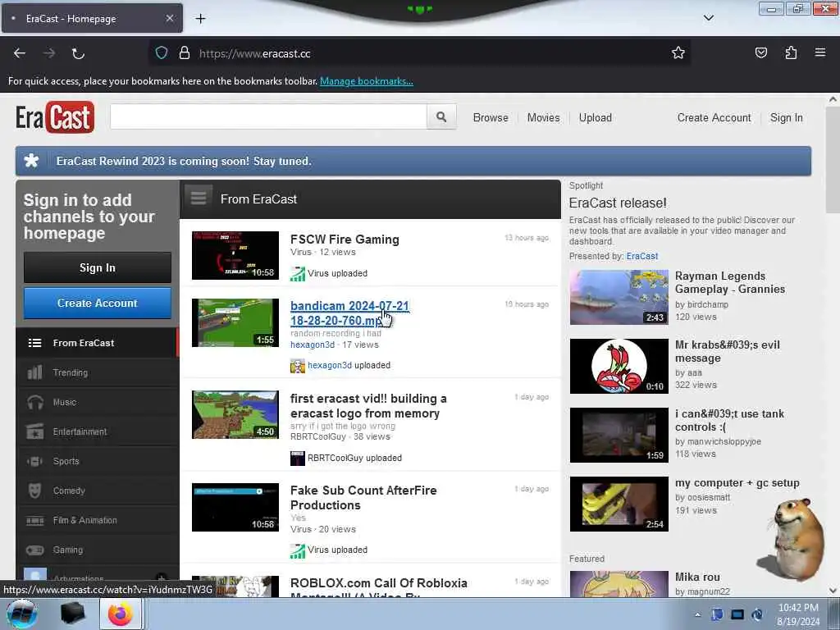Click Create Account in top navigation
Viewport: 840px width, 630px height.
[714, 117]
